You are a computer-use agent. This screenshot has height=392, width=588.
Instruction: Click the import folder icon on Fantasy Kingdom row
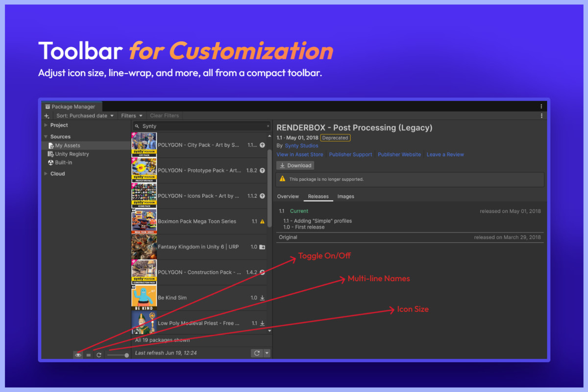262,247
